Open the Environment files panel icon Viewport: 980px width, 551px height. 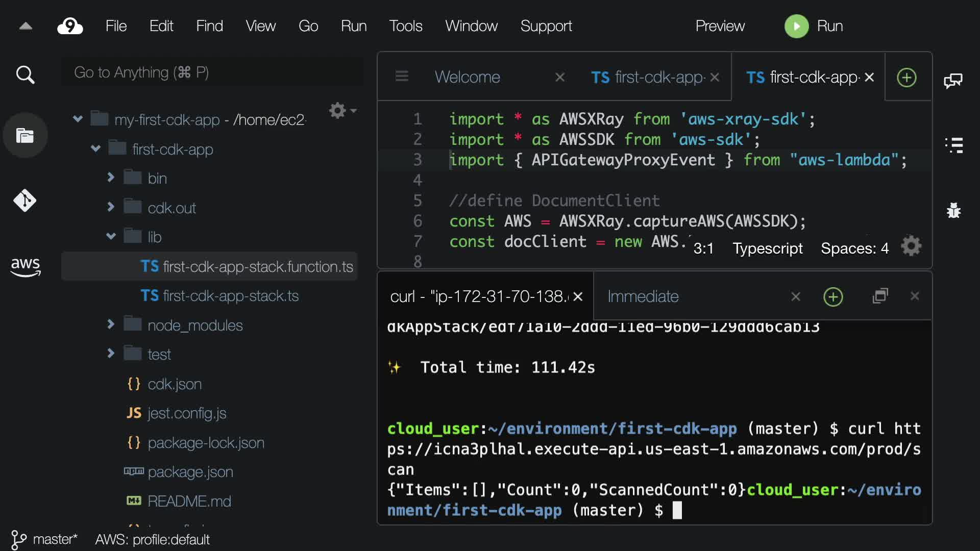[x=25, y=136]
